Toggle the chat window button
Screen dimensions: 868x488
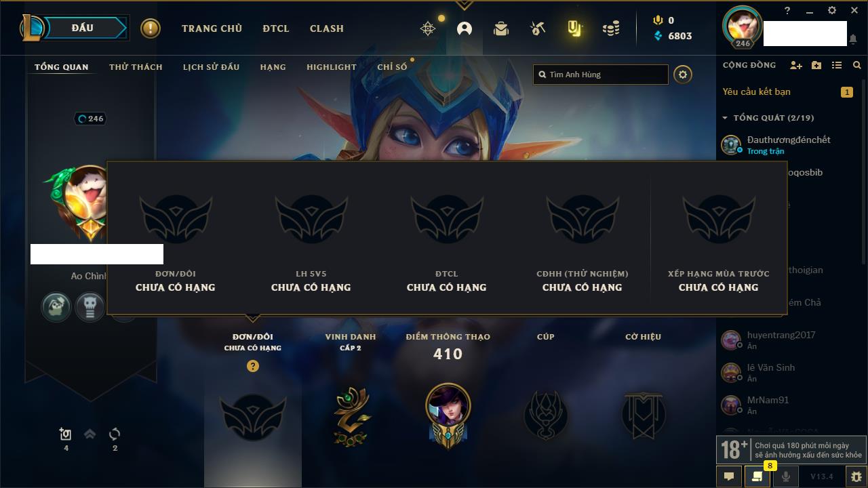click(x=729, y=476)
